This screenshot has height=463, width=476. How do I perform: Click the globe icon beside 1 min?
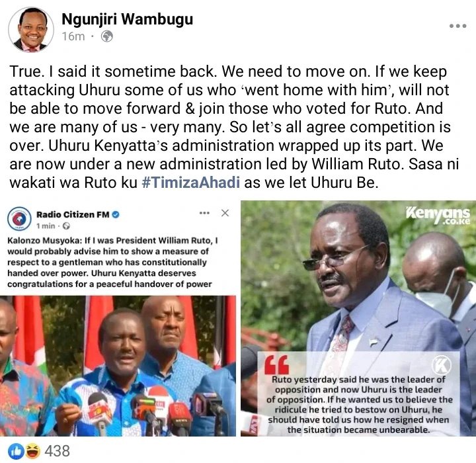(66, 226)
